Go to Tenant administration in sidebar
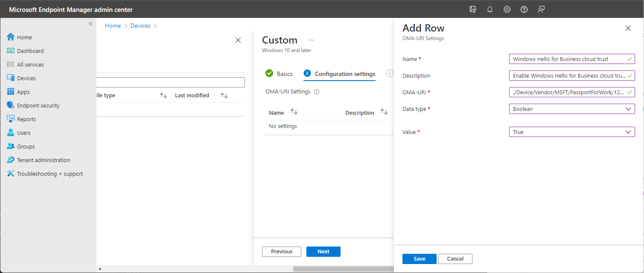The image size is (644, 273). tap(43, 160)
